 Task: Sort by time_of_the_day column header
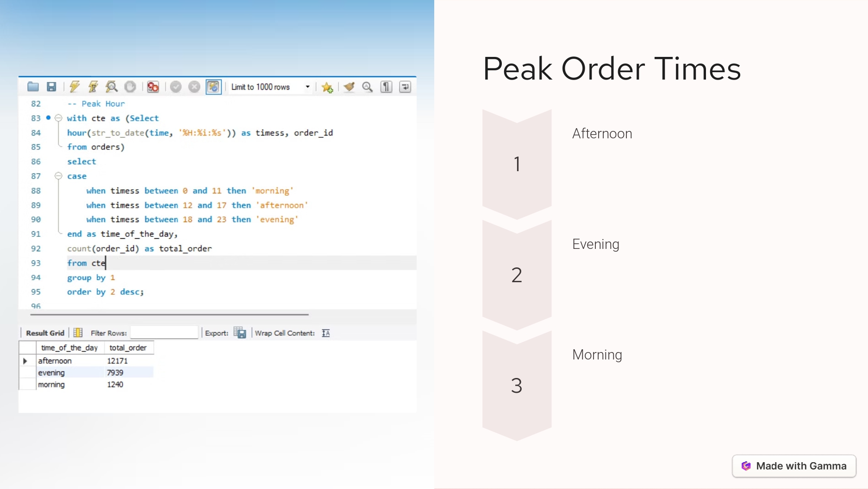[x=70, y=347]
